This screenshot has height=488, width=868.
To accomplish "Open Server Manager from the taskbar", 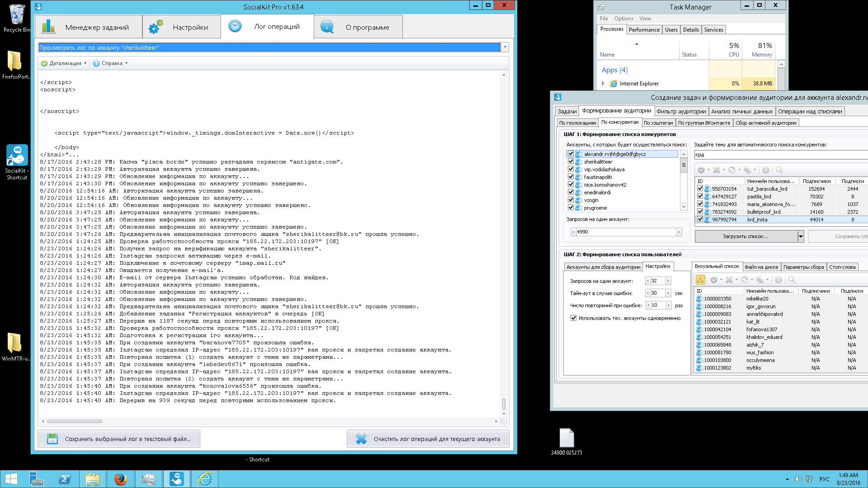I will point(37,479).
